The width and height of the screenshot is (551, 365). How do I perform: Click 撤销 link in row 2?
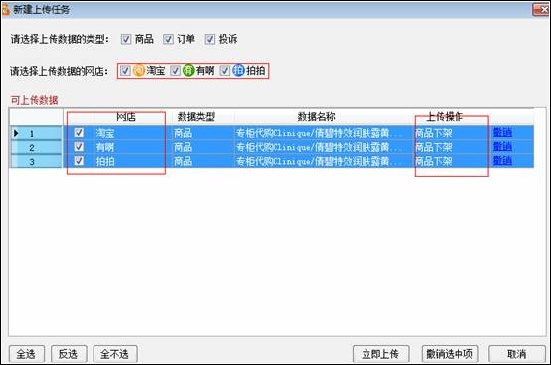pyautogui.click(x=502, y=146)
